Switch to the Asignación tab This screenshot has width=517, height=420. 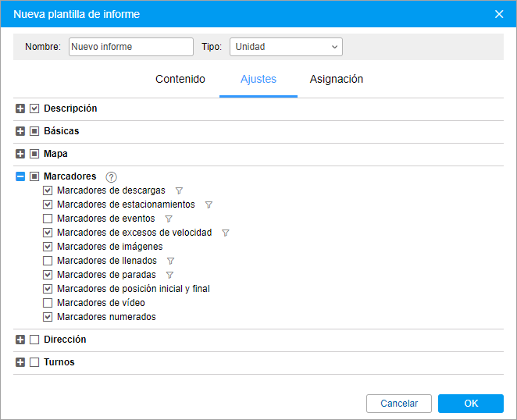point(336,79)
